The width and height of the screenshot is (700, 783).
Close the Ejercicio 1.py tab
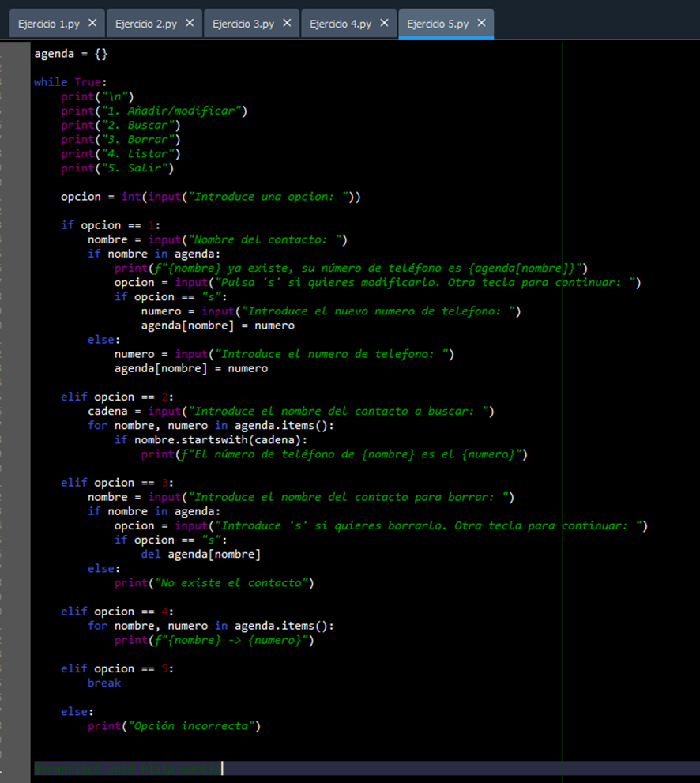pyautogui.click(x=92, y=23)
